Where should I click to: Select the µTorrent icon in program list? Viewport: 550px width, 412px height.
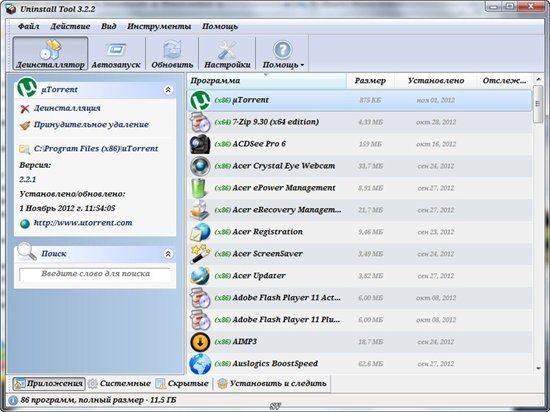tap(200, 100)
